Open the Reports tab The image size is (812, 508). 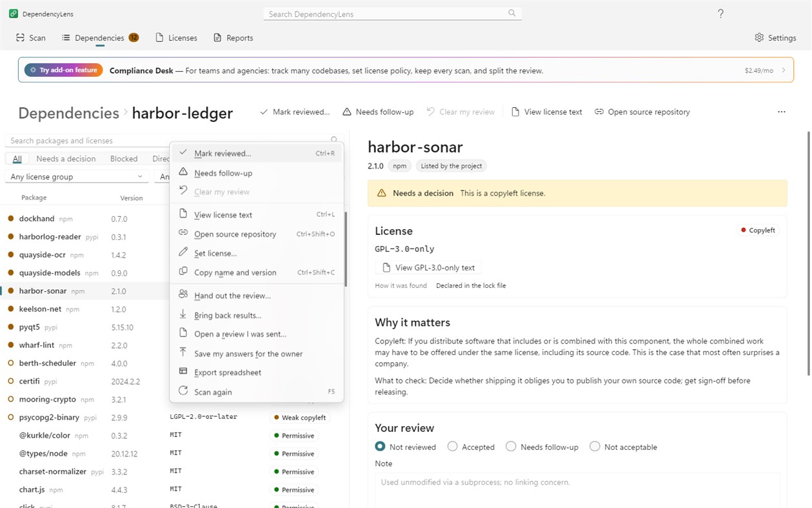coord(233,38)
